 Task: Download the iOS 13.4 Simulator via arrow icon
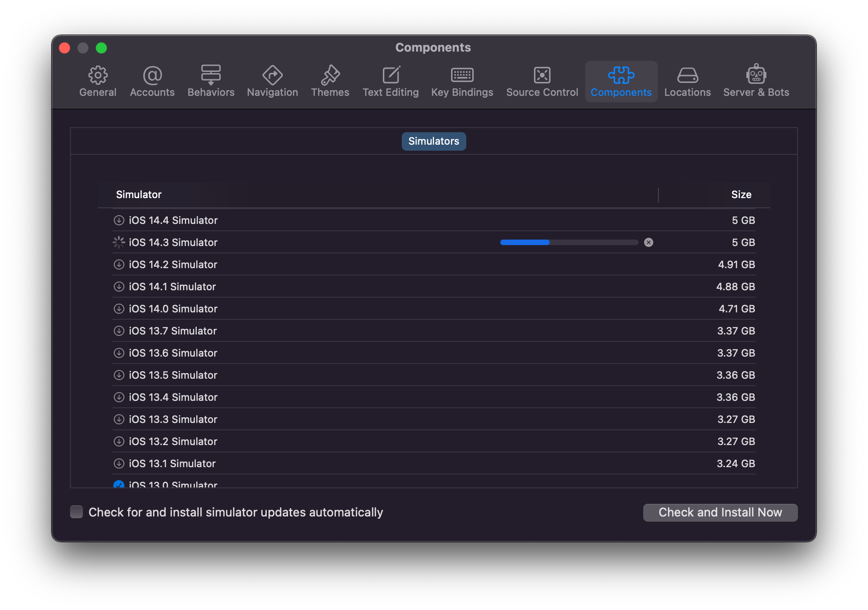tap(119, 397)
